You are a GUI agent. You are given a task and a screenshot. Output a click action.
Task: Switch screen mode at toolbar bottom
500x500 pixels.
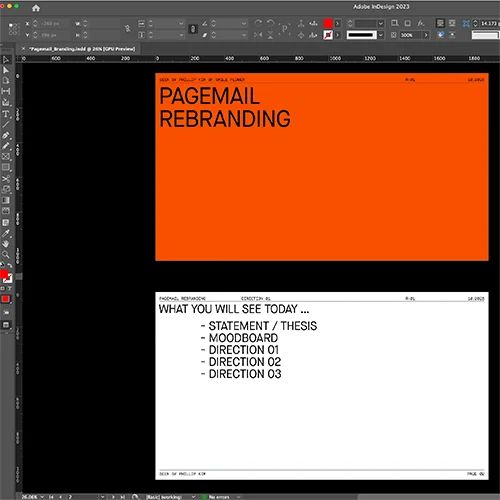click(6, 325)
